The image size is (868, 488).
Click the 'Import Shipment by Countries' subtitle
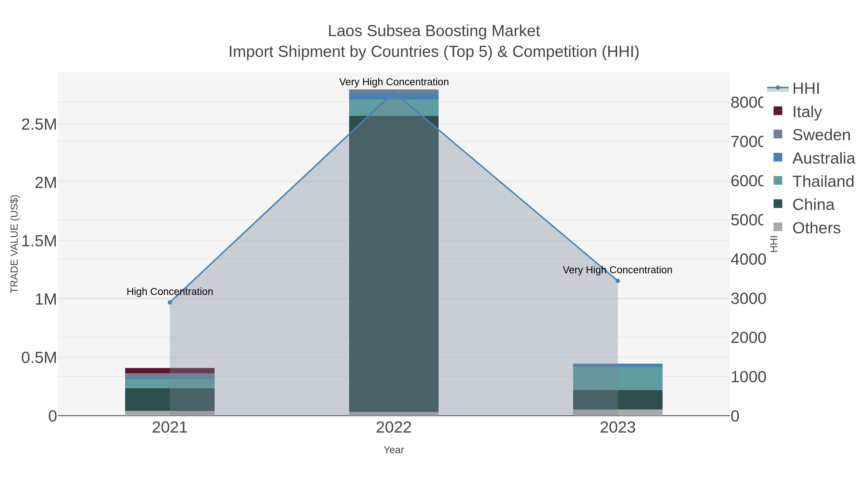pyautogui.click(x=434, y=52)
